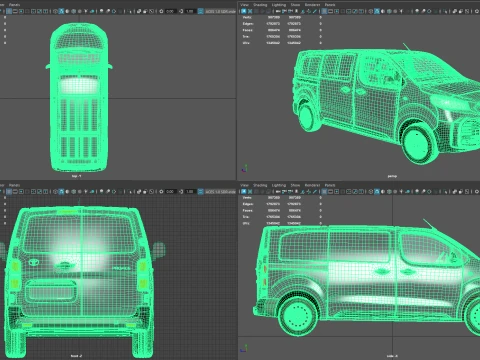Click X-Ray Joints icon in top view toolbar
The image size is (480, 360).
(151, 11)
